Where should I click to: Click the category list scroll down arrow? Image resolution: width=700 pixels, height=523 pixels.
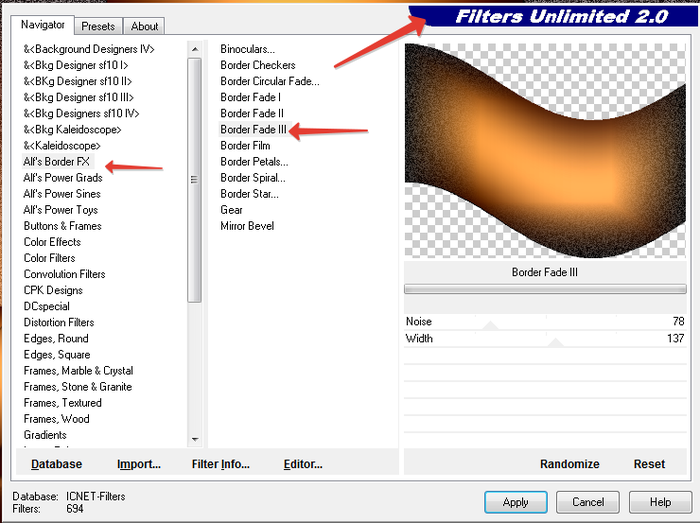tap(195, 439)
